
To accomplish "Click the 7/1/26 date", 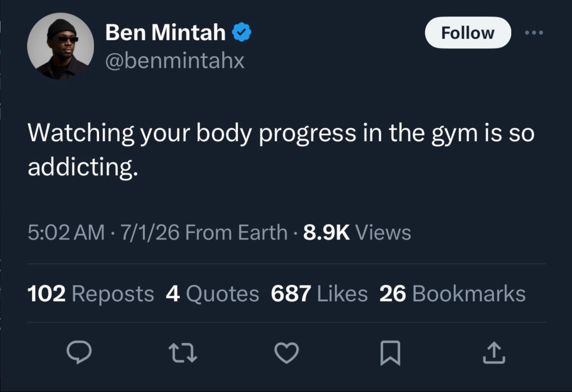I will click(148, 233).
